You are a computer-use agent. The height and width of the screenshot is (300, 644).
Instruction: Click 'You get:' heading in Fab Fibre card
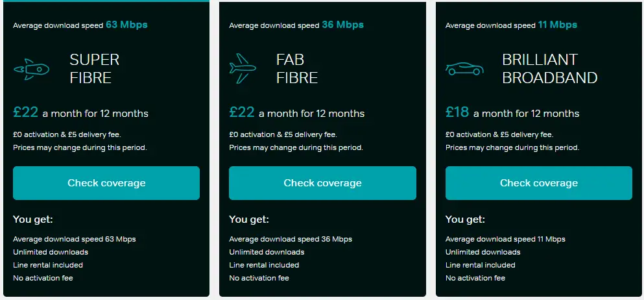[249, 219]
